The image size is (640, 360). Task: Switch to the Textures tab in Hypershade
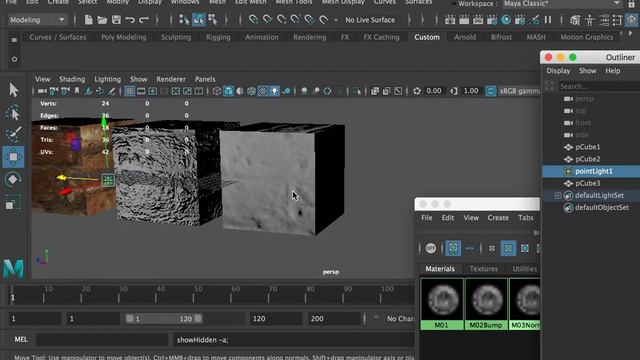coord(483,269)
